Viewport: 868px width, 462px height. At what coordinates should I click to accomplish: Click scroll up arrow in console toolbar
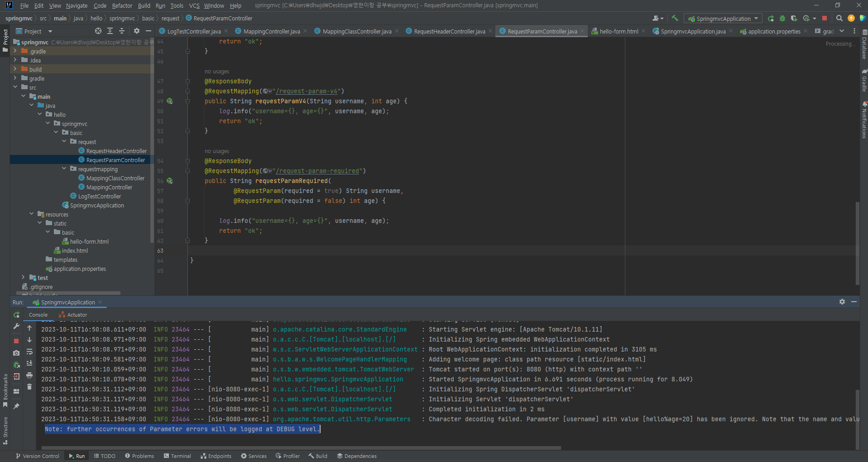(x=29, y=328)
